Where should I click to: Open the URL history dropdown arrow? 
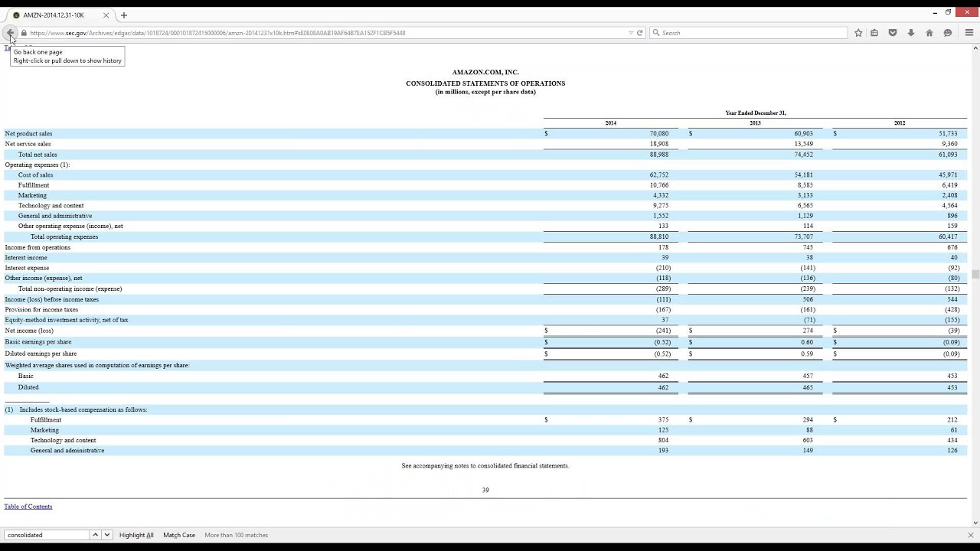point(631,33)
